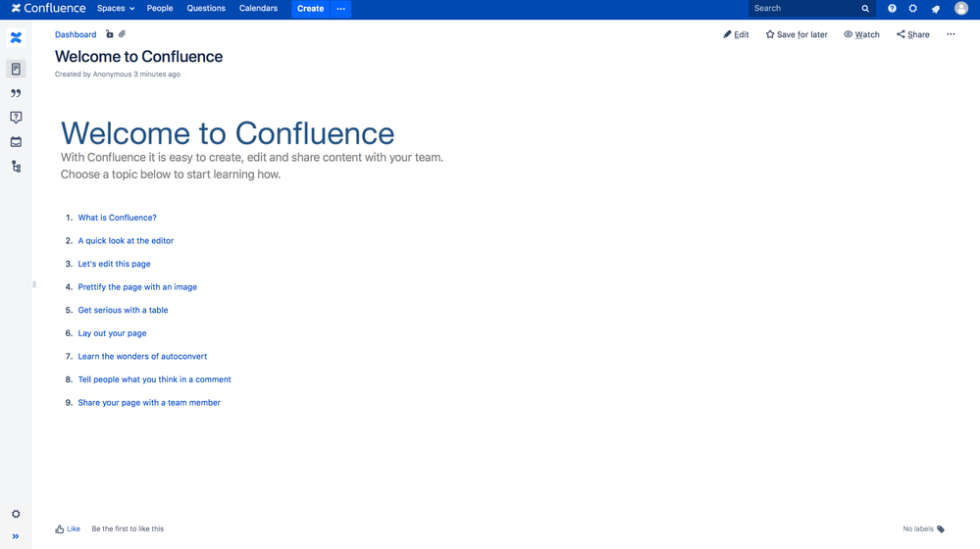Screen dimensions: 980x549
Task: Open the space home Confluence icon in sidebar
Action: [16, 38]
